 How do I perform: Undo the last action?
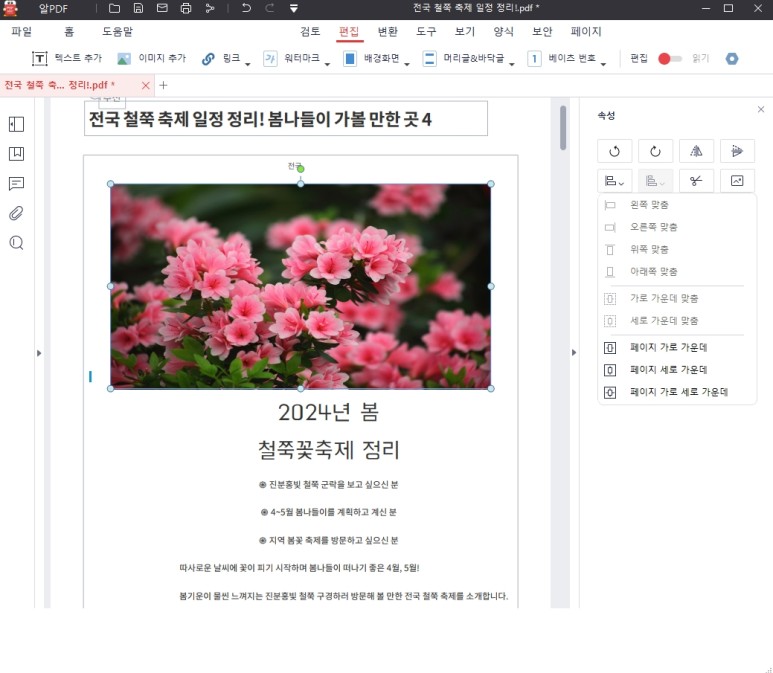[x=246, y=8]
